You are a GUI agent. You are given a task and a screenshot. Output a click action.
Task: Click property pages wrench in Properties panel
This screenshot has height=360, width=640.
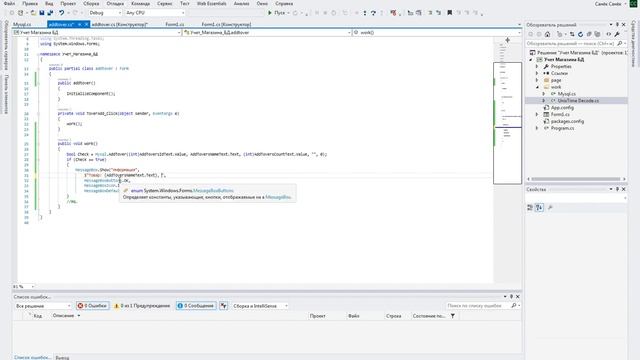[550, 207]
